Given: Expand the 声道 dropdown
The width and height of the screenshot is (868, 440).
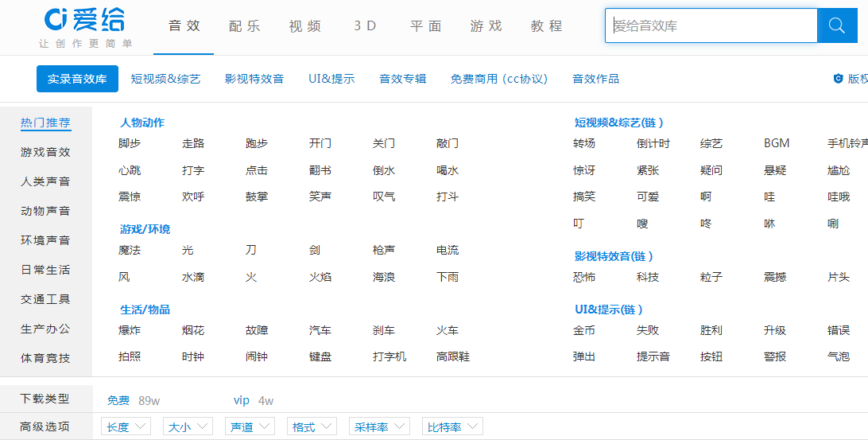Looking at the screenshot, I should click(x=250, y=427).
